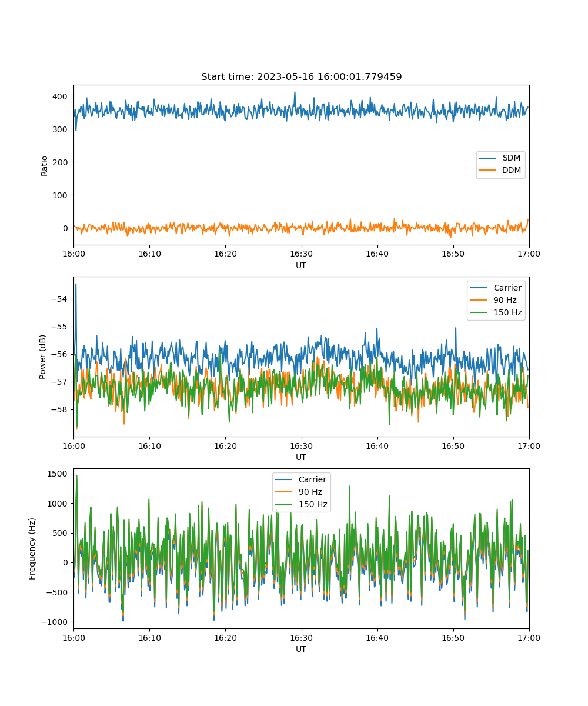Select the DDM legend label
The height and width of the screenshot is (706, 588).
pyautogui.click(x=512, y=171)
